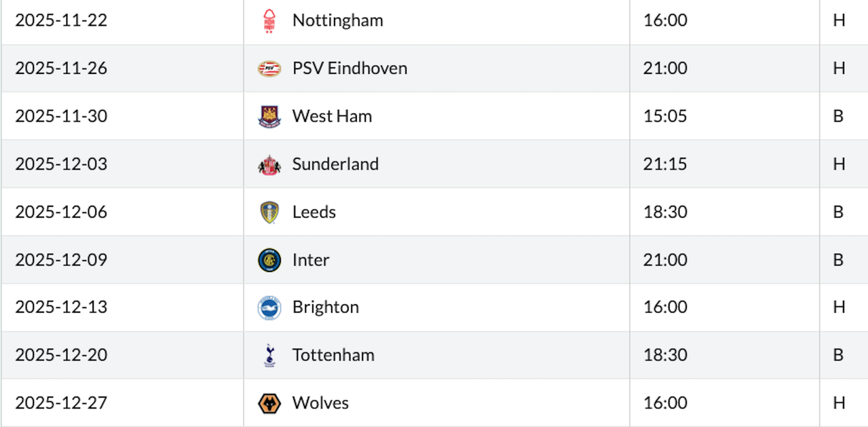Click the date 2025-11-30
Screen dimensions: 868x427
click(x=61, y=116)
